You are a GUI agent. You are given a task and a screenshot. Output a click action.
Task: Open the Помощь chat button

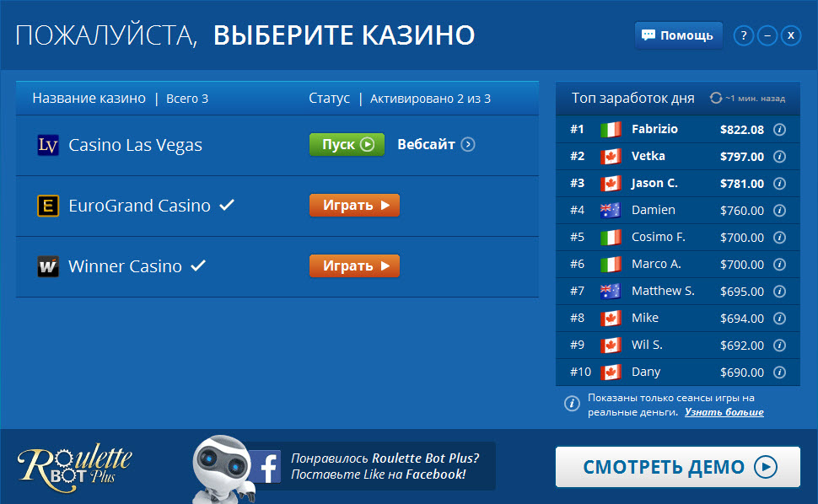(x=678, y=35)
